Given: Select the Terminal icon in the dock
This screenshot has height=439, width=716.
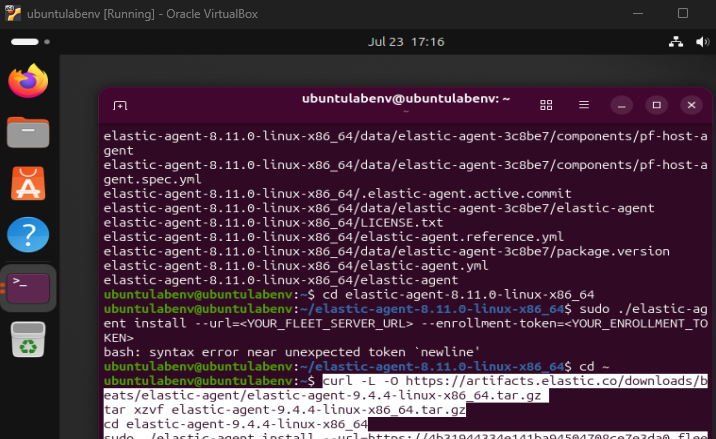Looking at the screenshot, I should [x=28, y=288].
